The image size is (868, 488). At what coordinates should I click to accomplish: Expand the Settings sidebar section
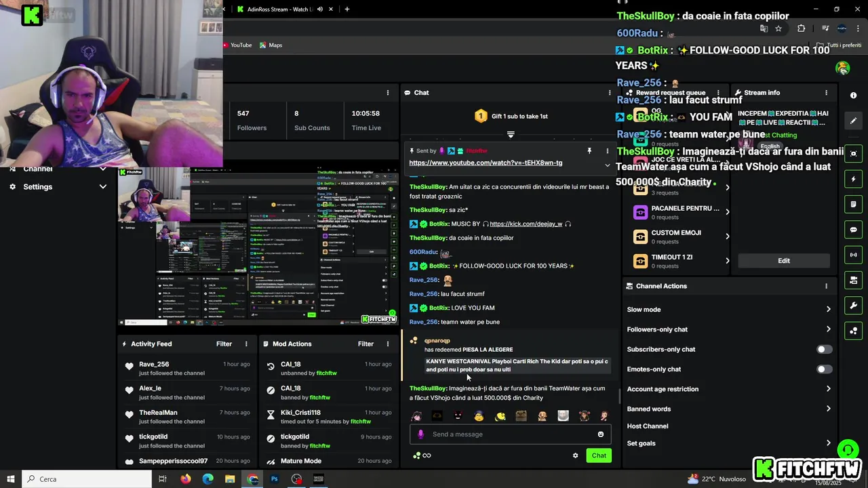102,187
